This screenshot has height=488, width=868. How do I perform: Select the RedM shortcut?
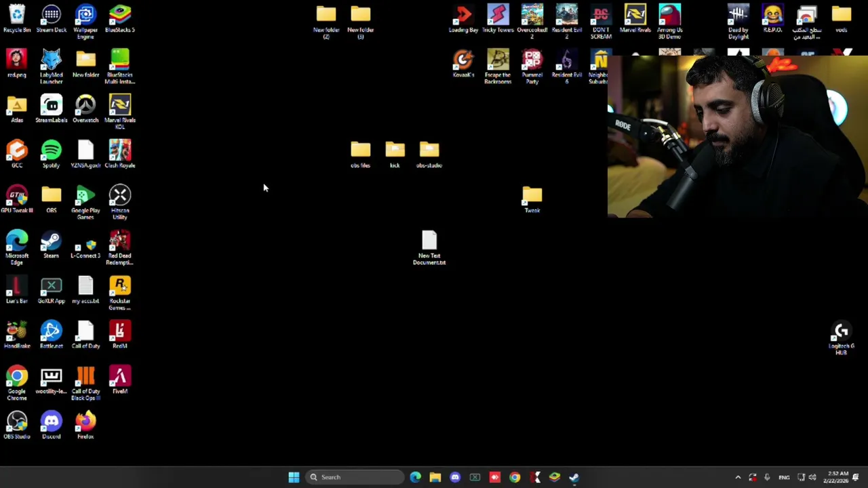[x=120, y=335]
